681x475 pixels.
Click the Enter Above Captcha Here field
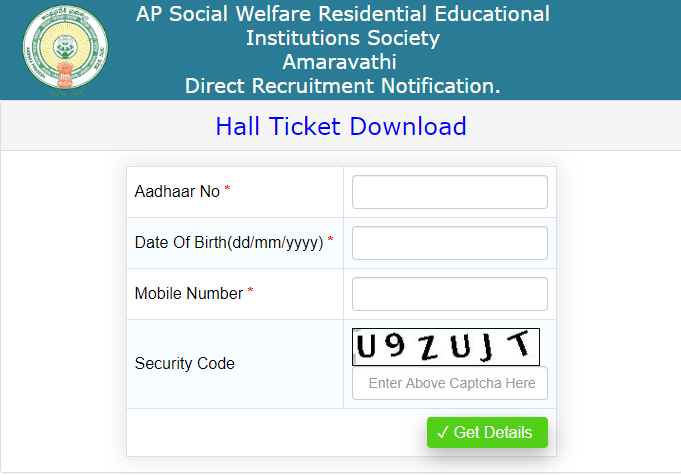point(449,383)
